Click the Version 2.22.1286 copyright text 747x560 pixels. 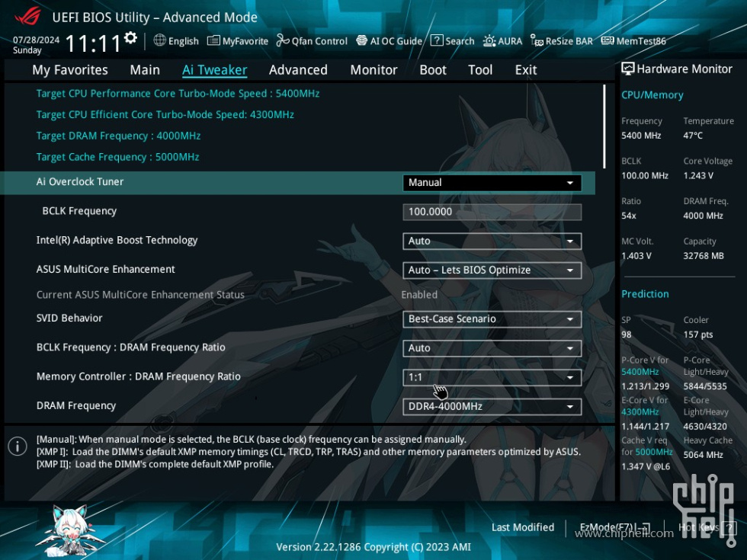pos(373,547)
